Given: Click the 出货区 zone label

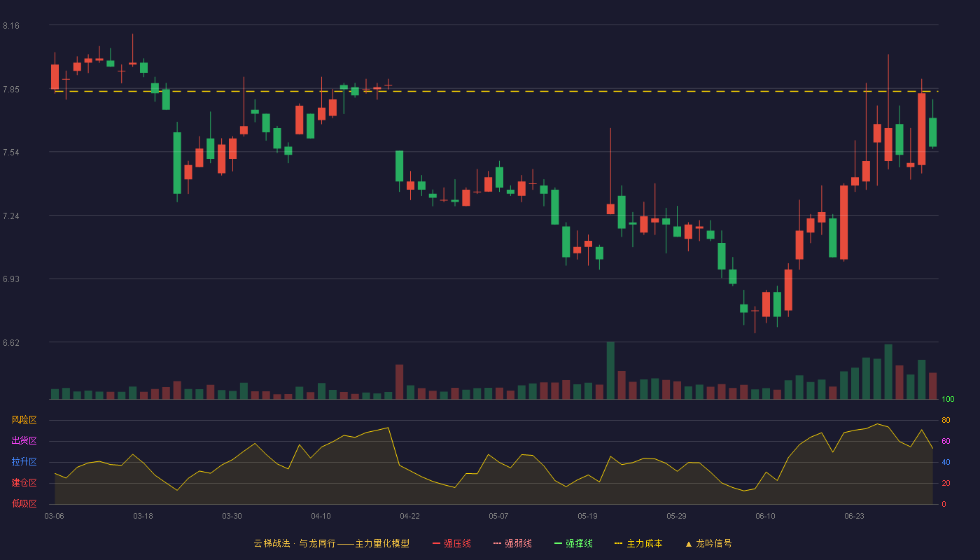Looking at the screenshot, I should [24, 441].
